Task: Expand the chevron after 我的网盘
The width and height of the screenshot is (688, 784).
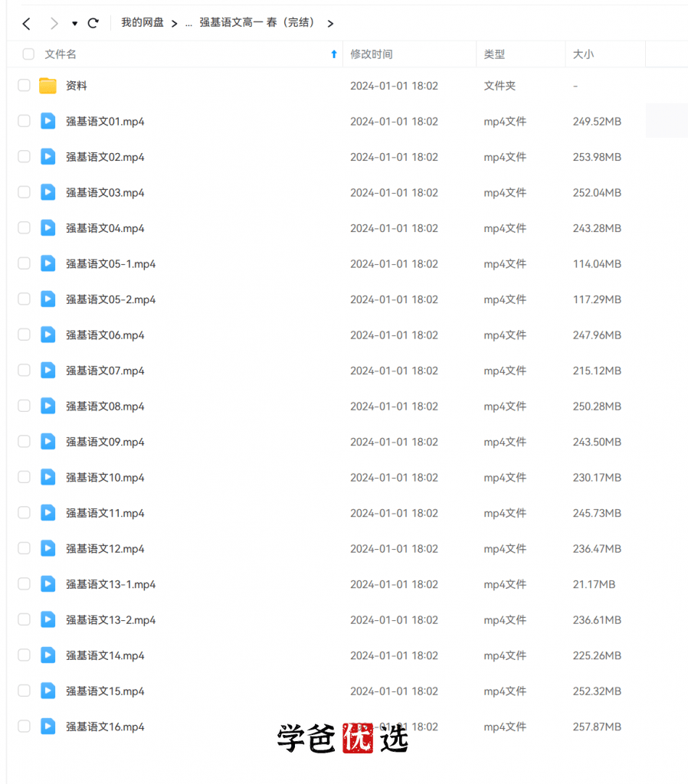Action: click(x=174, y=24)
